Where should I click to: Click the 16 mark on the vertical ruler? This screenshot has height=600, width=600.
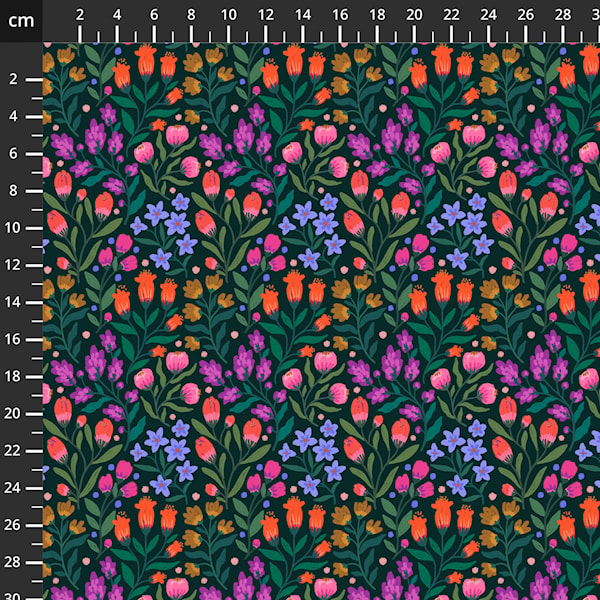click(12, 339)
